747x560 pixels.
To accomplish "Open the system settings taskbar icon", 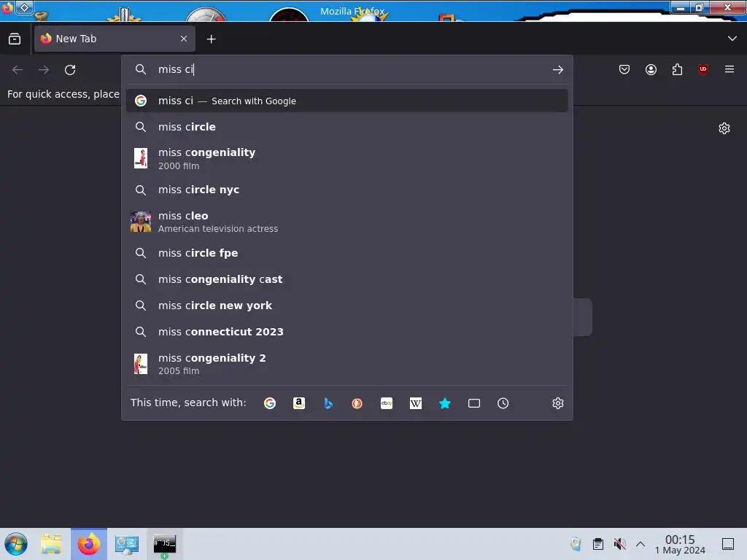I will click(x=127, y=544).
